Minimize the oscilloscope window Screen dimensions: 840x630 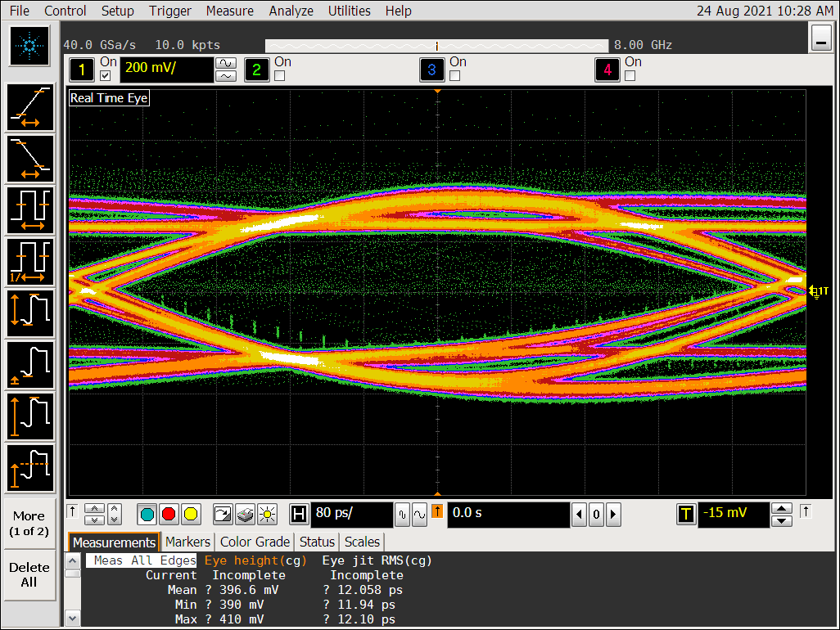pos(820,38)
